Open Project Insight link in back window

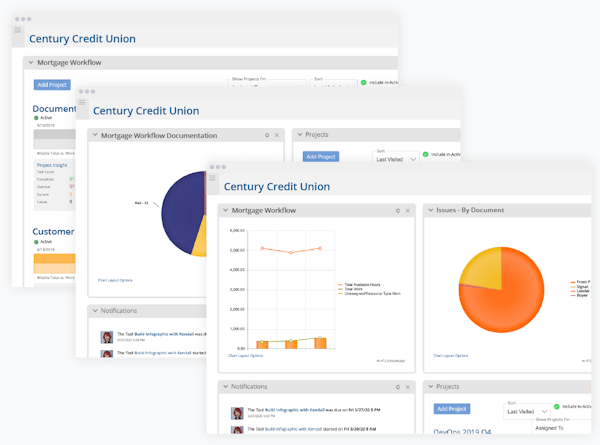tap(52, 165)
